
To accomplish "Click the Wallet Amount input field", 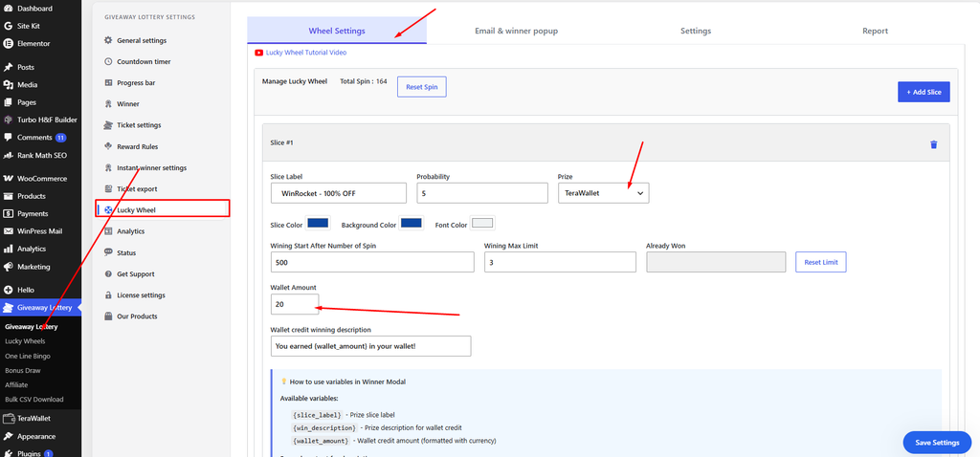I will coord(295,304).
